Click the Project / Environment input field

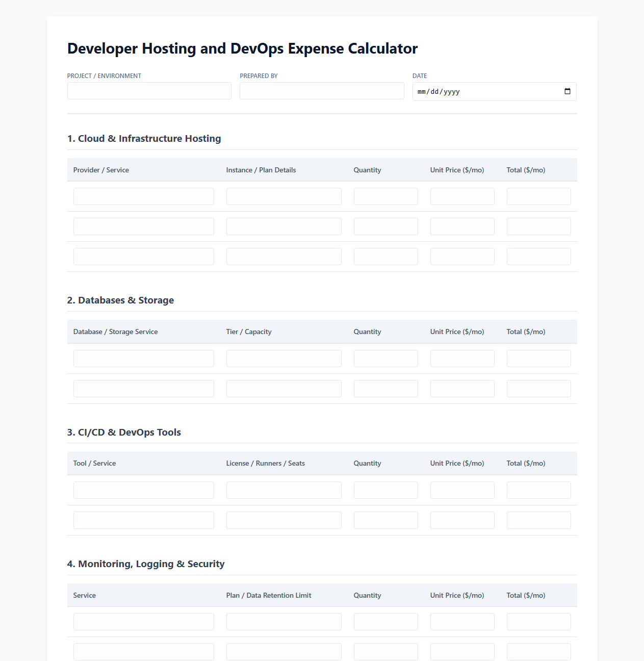pos(149,91)
